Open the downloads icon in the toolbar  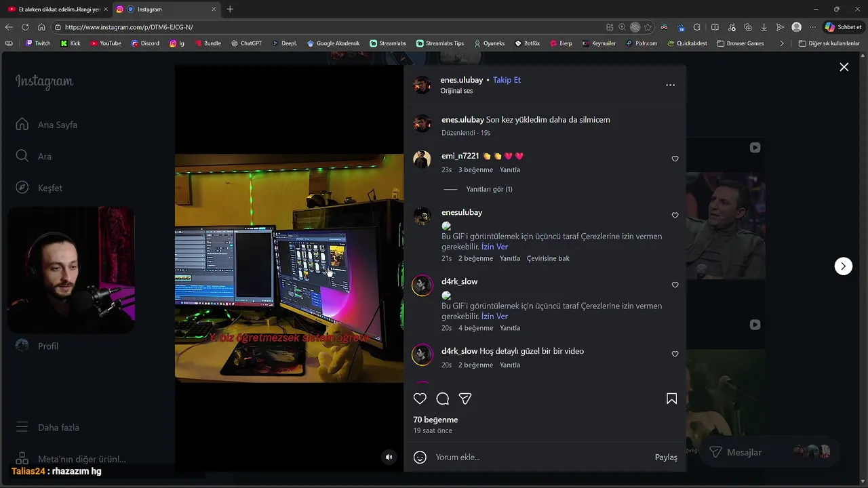(x=764, y=27)
